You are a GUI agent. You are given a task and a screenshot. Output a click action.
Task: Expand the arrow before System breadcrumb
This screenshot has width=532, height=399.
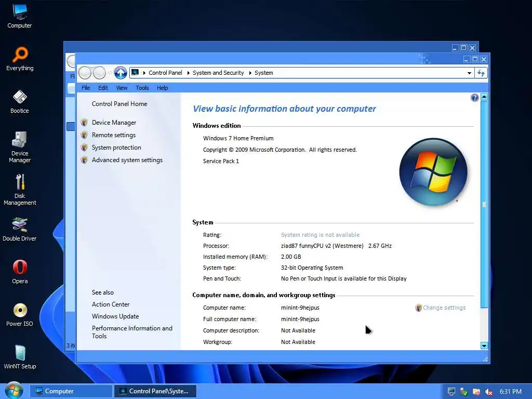click(x=250, y=73)
